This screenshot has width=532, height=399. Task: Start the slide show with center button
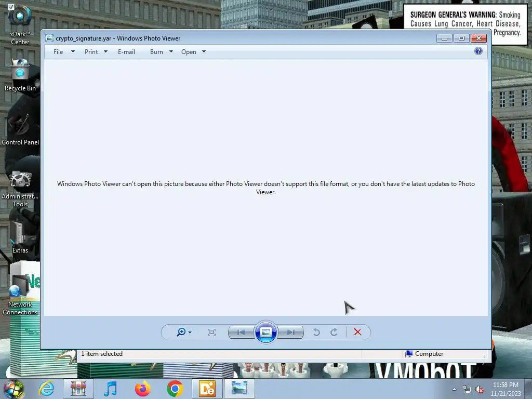coord(265,332)
